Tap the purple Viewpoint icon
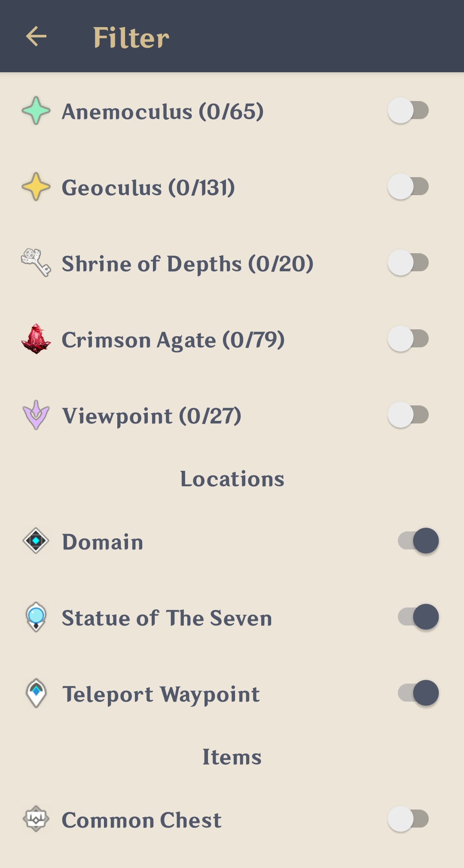Viewport: 464px width, 868px height. pyautogui.click(x=36, y=415)
